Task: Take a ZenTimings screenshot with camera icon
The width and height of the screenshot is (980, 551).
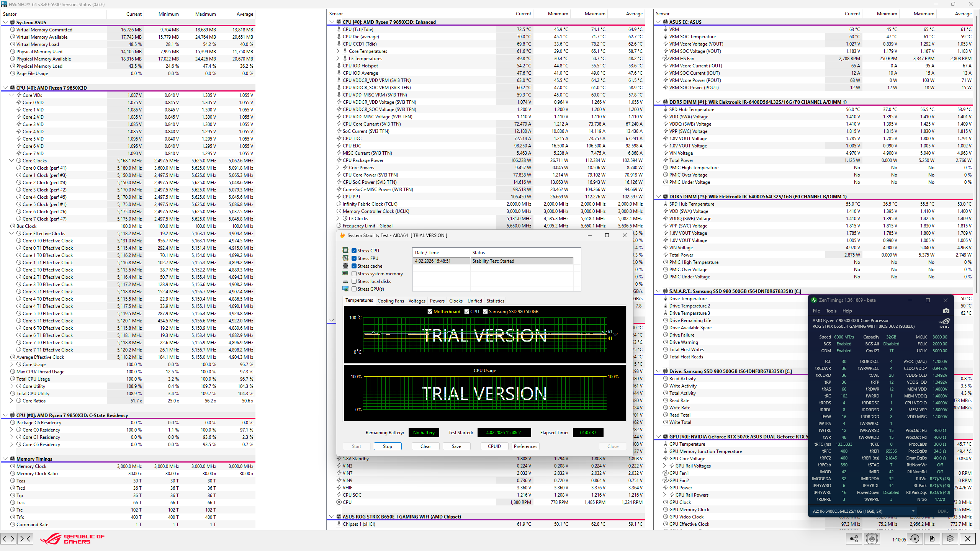Action: 946,311
